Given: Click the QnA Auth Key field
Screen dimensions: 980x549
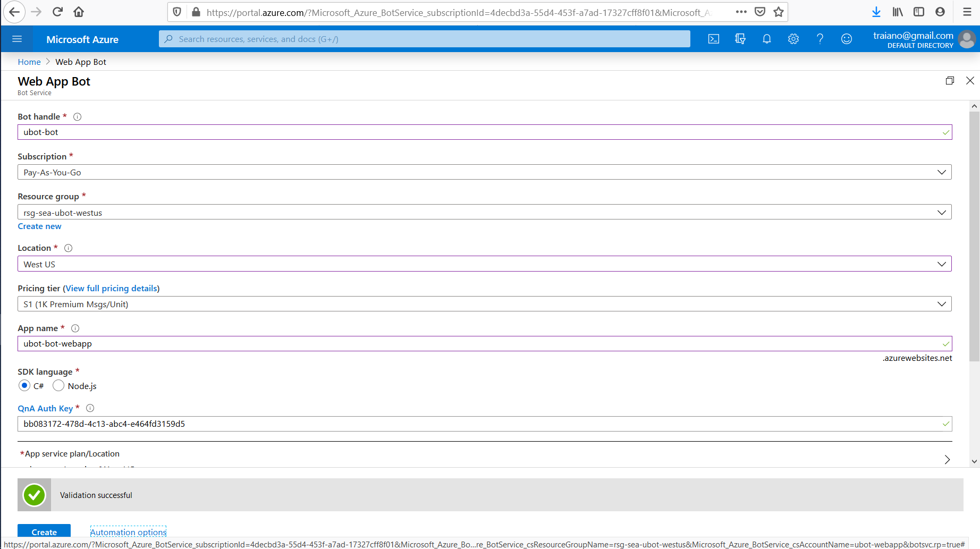Looking at the screenshot, I should tap(485, 424).
